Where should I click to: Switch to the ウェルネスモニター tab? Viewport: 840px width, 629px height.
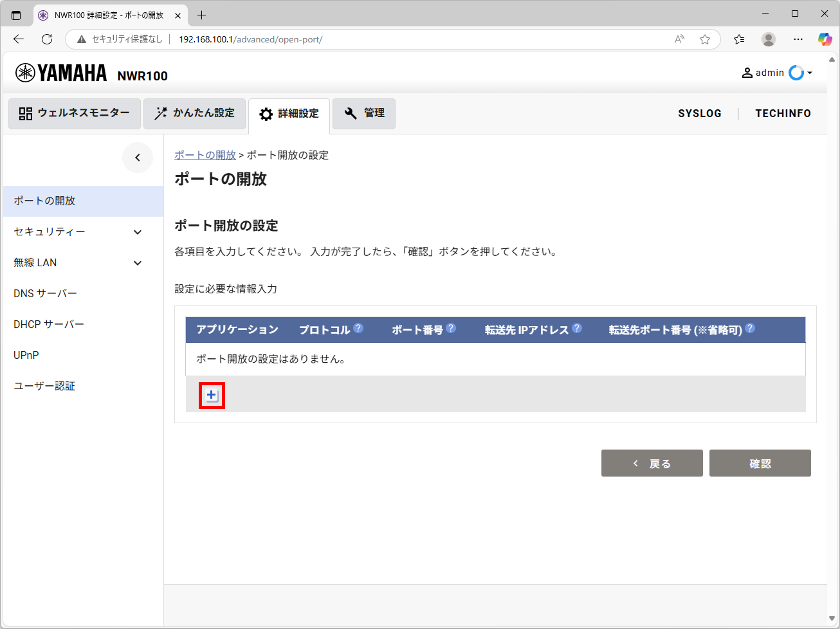75,113
